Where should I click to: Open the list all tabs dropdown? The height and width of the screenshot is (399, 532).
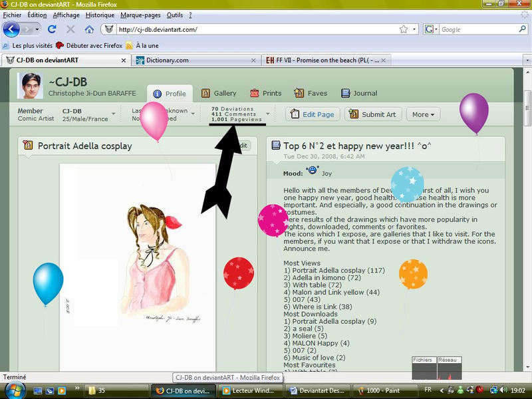click(x=527, y=61)
